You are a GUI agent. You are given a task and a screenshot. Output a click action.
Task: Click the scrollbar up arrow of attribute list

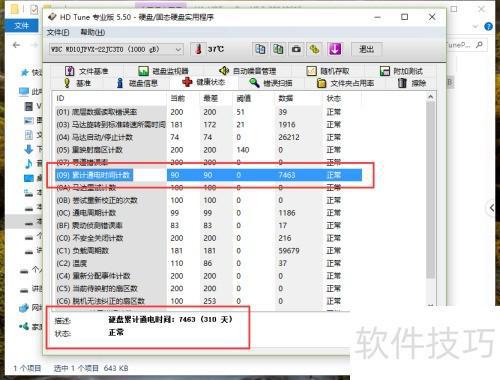(431, 97)
